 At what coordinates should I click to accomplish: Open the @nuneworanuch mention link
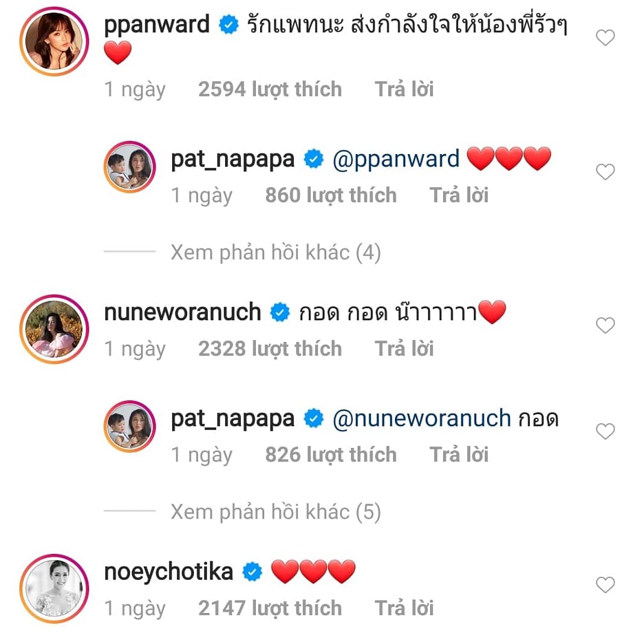(x=421, y=418)
